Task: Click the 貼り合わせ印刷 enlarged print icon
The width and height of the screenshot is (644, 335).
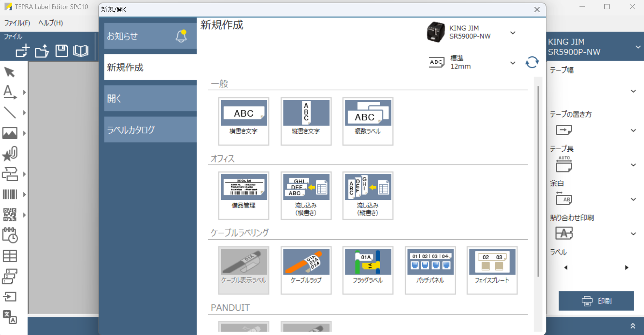Action: [564, 233]
